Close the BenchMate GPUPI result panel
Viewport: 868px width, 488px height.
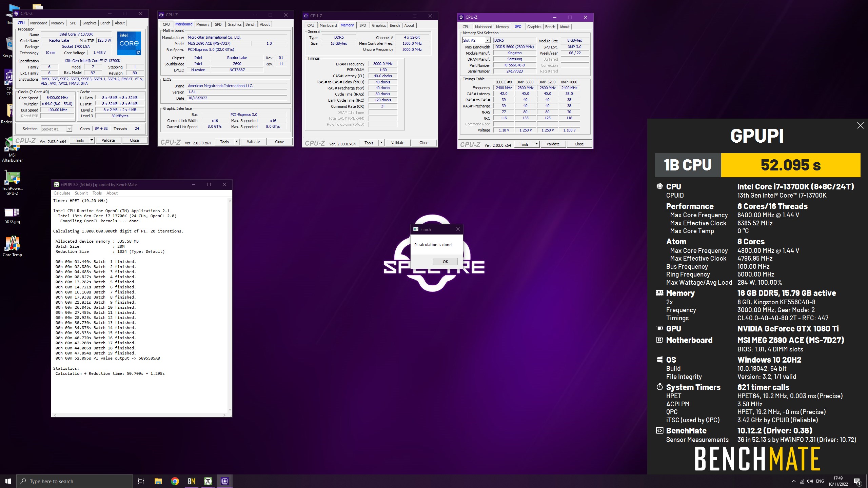click(860, 125)
